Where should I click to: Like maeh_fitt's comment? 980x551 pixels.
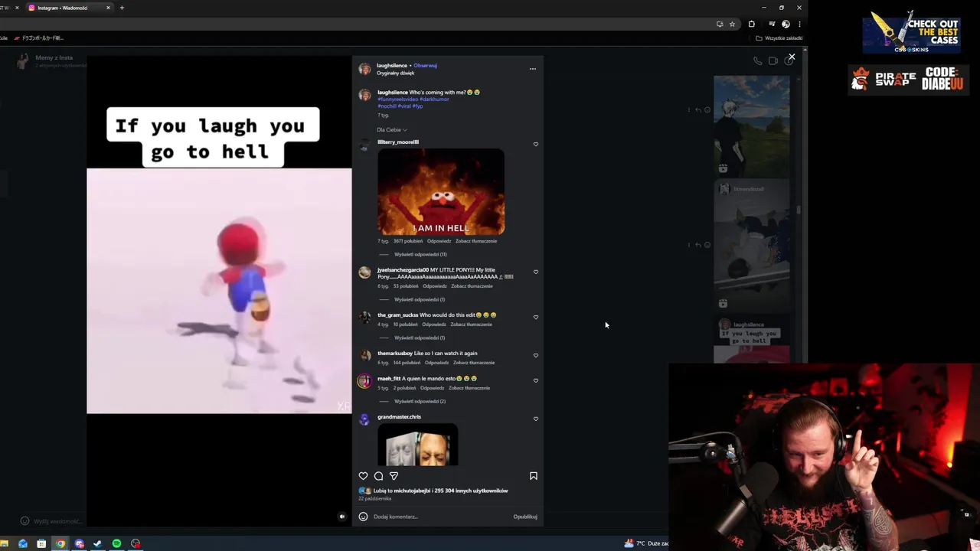pyautogui.click(x=536, y=380)
